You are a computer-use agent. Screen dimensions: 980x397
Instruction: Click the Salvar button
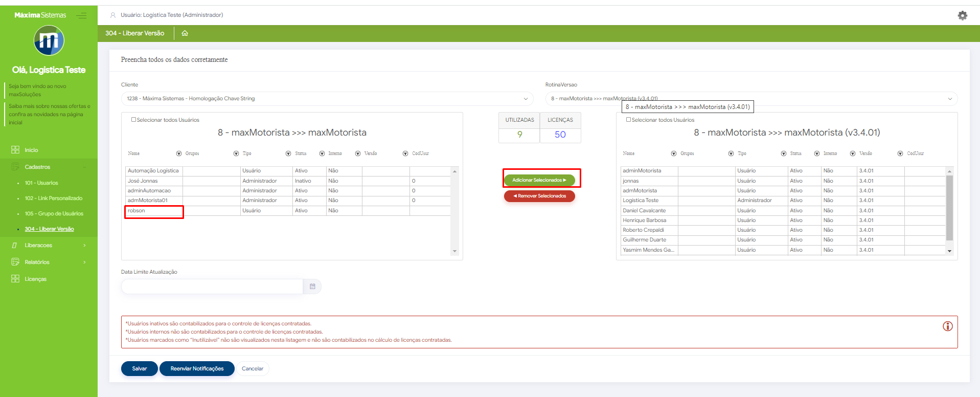point(140,369)
